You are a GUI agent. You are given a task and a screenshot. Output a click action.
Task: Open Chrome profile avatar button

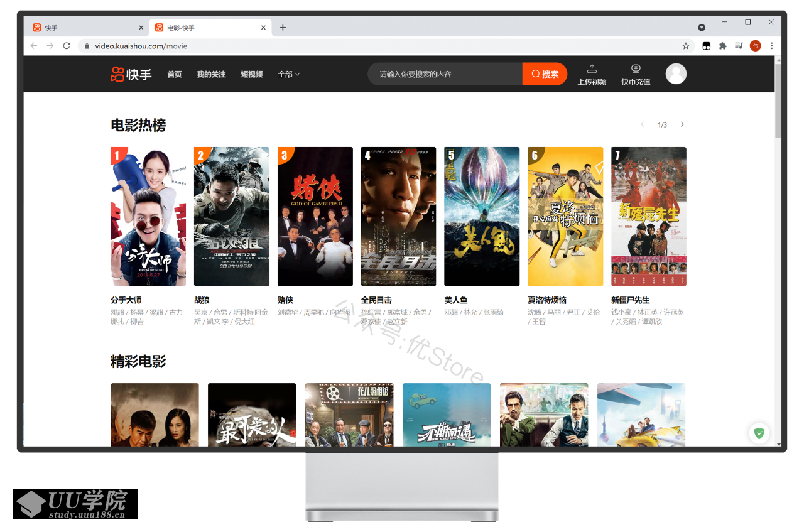[755, 46]
